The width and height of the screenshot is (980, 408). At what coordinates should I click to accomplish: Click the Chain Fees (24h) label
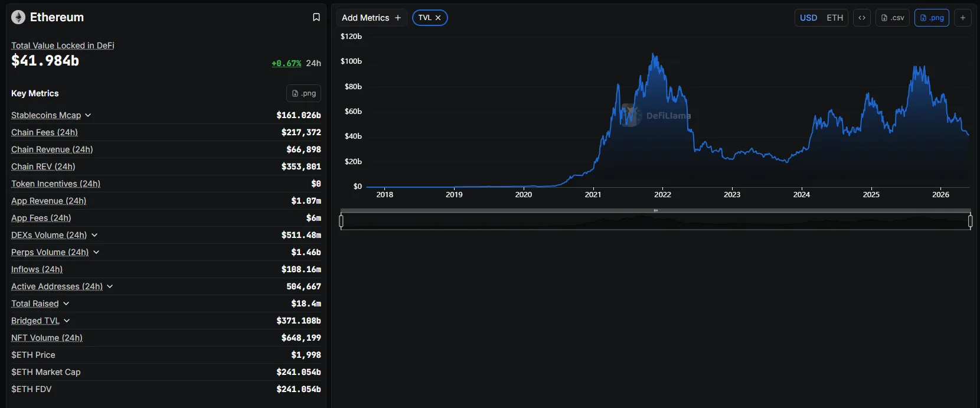[x=44, y=132]
